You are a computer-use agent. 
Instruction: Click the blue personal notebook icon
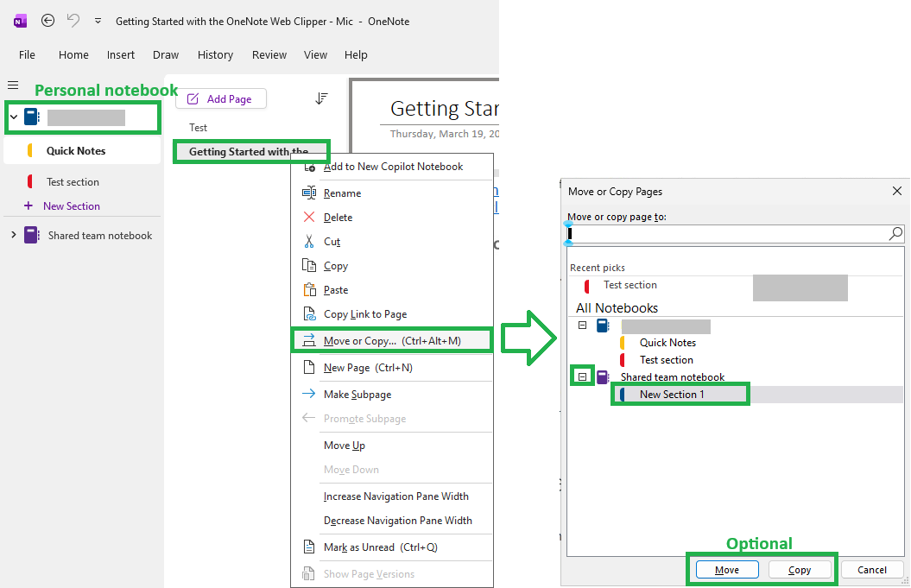[31, 117]
